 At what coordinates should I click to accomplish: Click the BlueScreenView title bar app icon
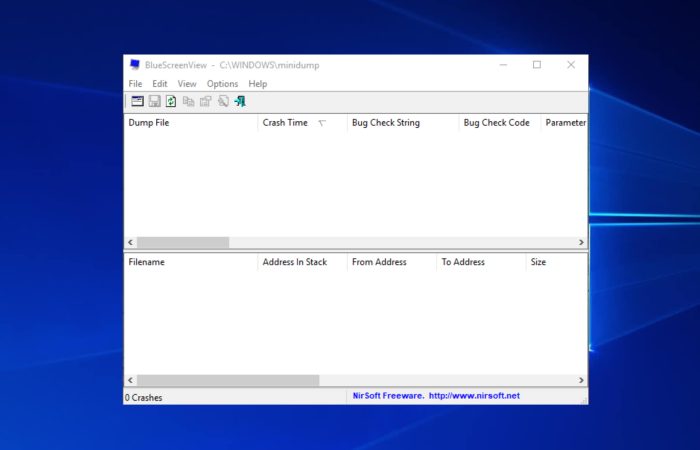click(134, 65)
